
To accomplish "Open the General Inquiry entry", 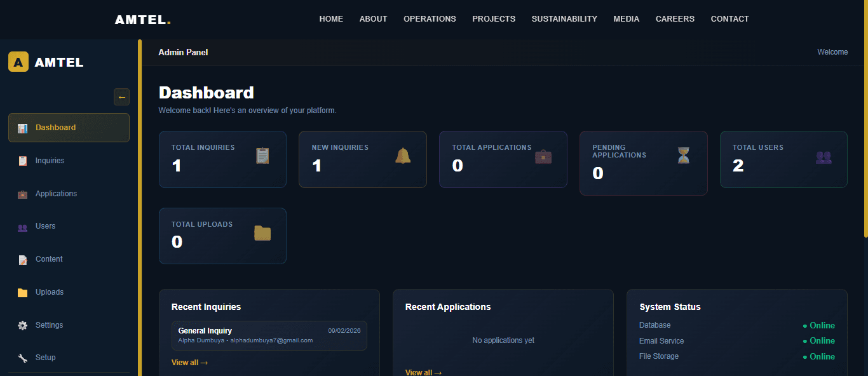I will [269, 335].
